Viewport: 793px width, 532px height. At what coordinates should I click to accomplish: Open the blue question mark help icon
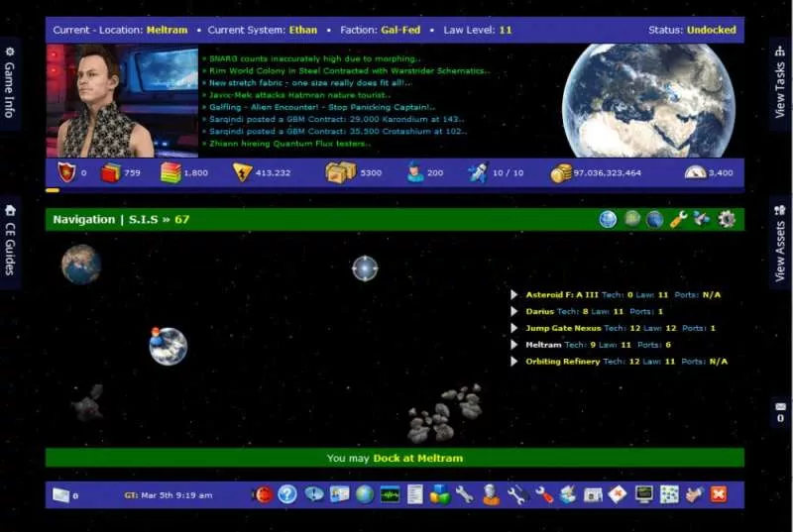[287, 494]
